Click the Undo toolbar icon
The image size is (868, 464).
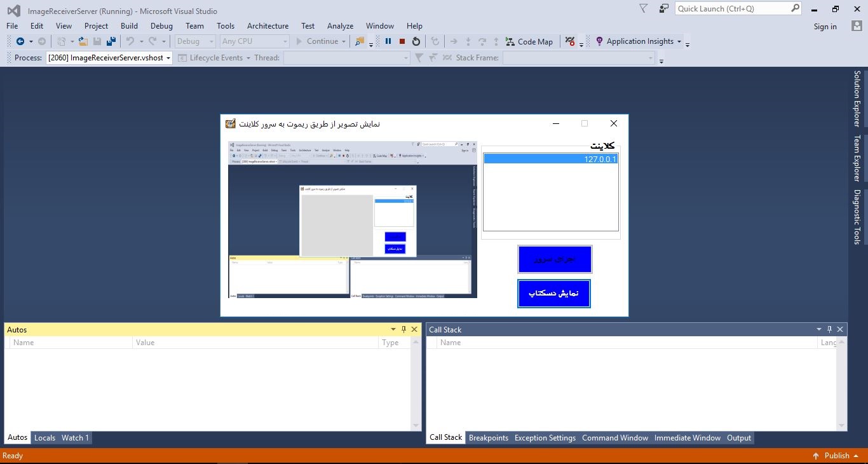(129, 41)
